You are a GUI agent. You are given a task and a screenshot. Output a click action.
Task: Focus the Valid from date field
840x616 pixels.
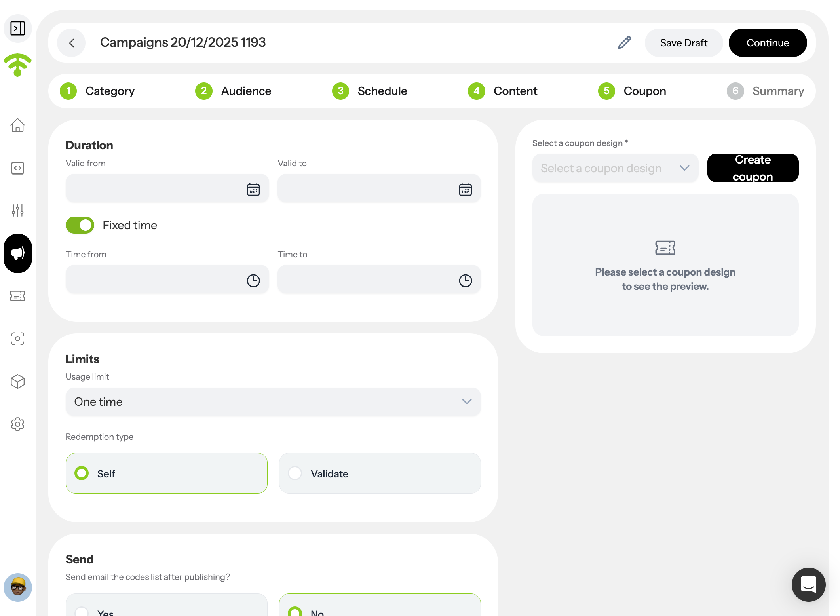167,188
